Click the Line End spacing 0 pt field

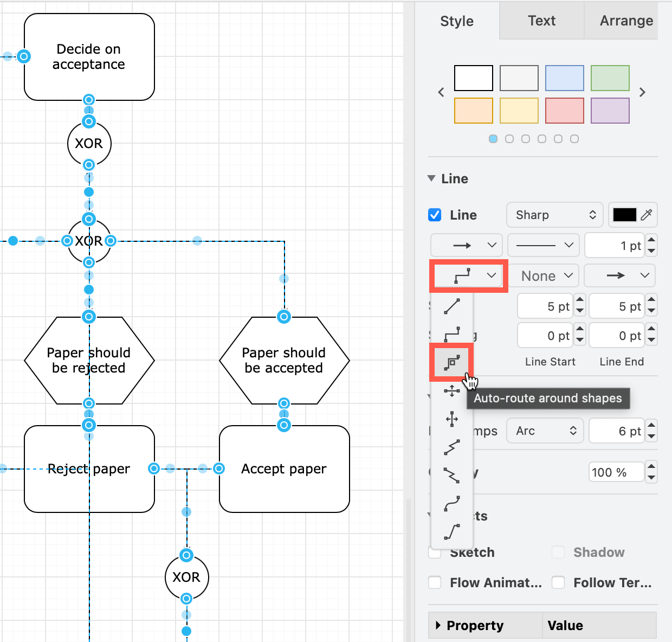[x=617, y=336]
